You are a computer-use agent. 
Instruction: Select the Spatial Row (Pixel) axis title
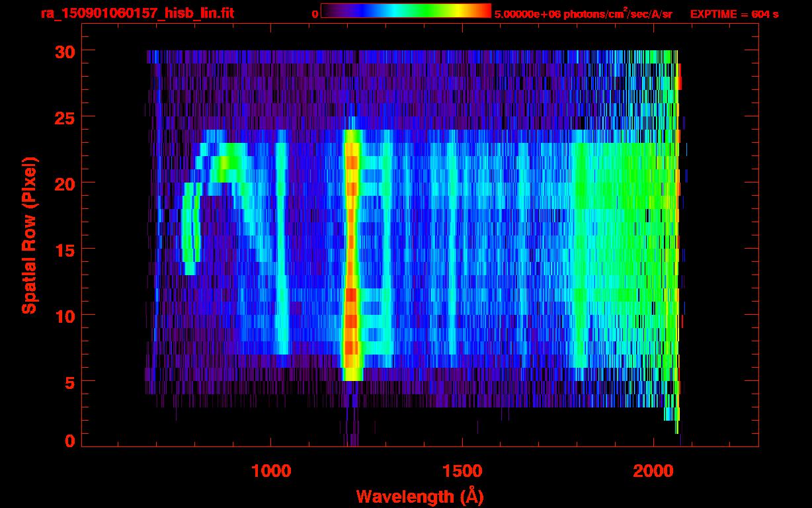click(29, 235)
